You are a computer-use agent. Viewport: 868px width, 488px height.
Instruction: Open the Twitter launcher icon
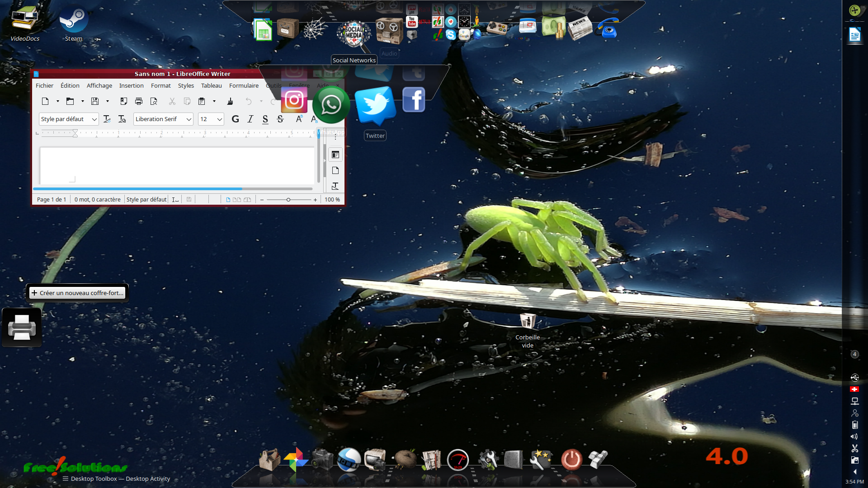tap(375, 105)
